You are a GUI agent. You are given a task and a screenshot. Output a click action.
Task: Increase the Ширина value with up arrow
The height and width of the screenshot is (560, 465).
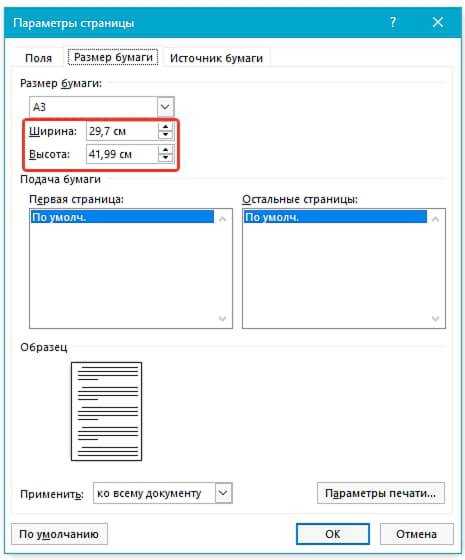click(165, 127)
